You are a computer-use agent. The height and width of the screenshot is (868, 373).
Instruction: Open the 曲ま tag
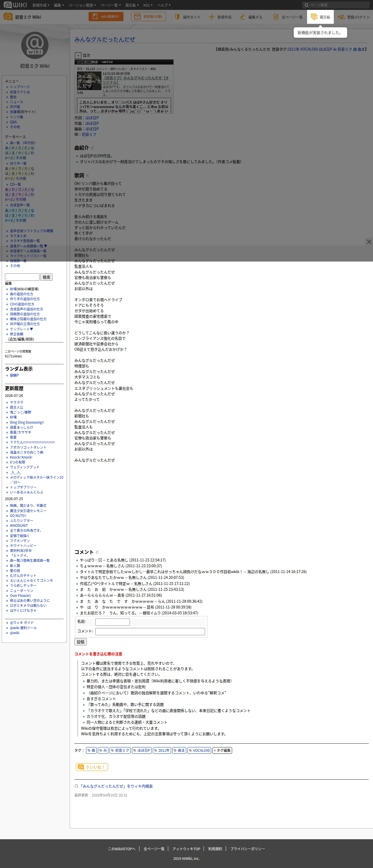click(179, 750)
